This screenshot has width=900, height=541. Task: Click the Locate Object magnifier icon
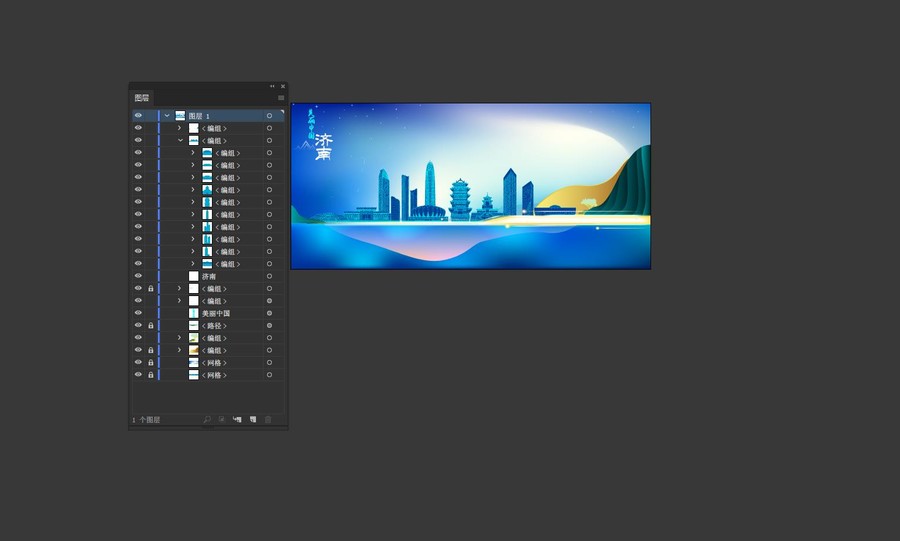[x=207, y=419]
